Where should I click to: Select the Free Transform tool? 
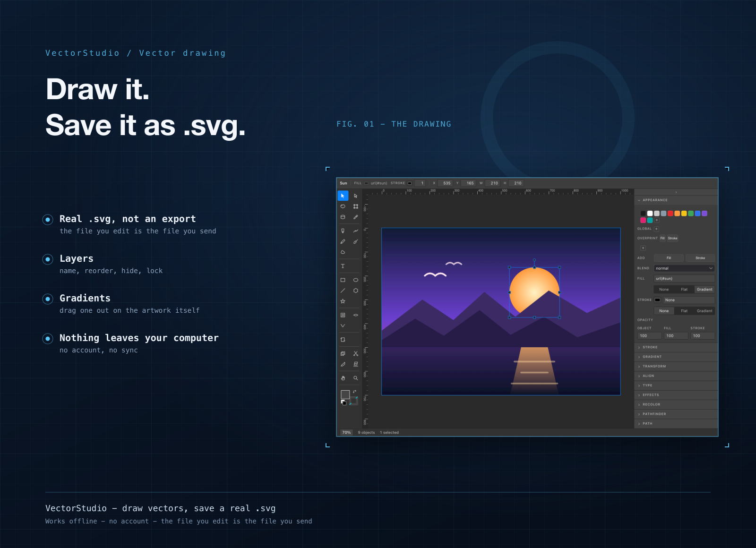click(356, 206)
